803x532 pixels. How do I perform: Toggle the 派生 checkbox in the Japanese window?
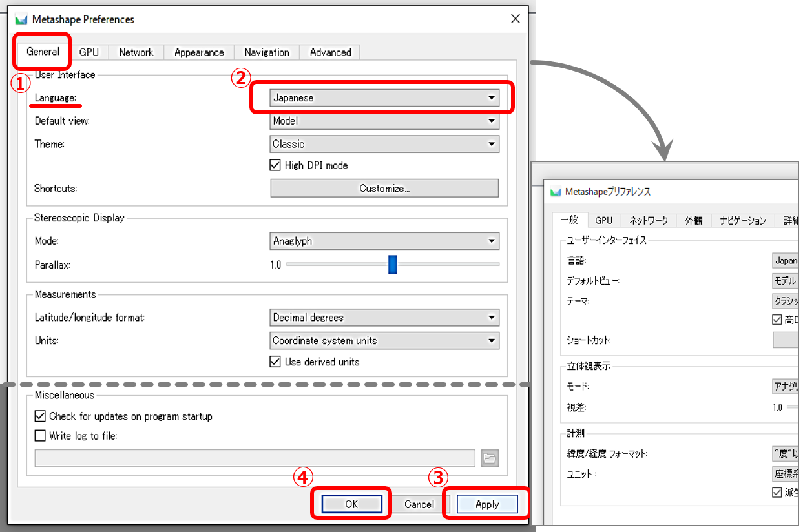click(777, 493)
